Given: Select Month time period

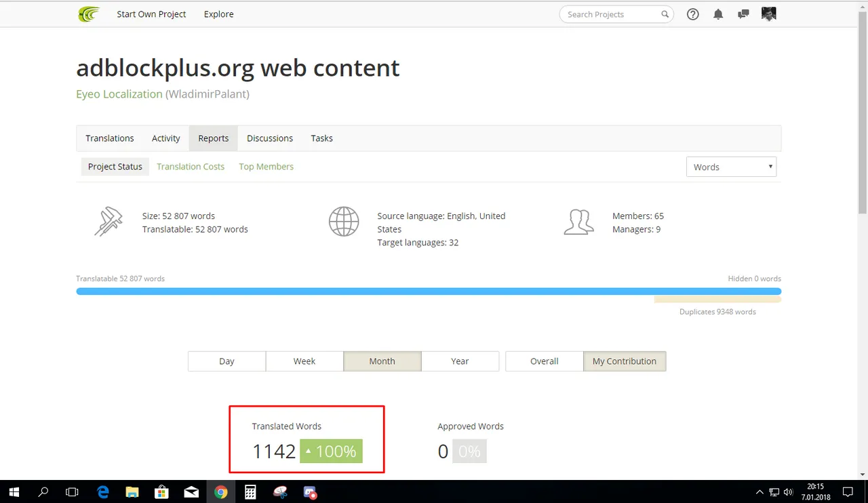Looking at the screenshot, I should [x=382, y=361].
